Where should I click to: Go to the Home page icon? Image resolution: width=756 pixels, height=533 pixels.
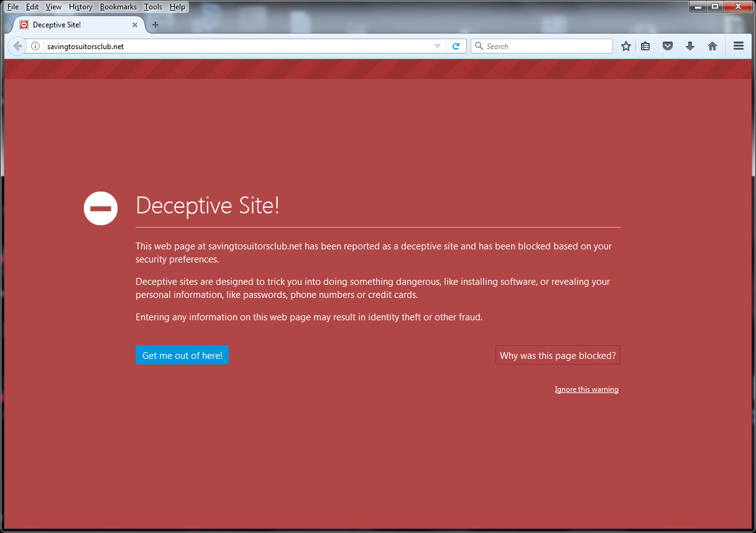(x=712, y=46)
